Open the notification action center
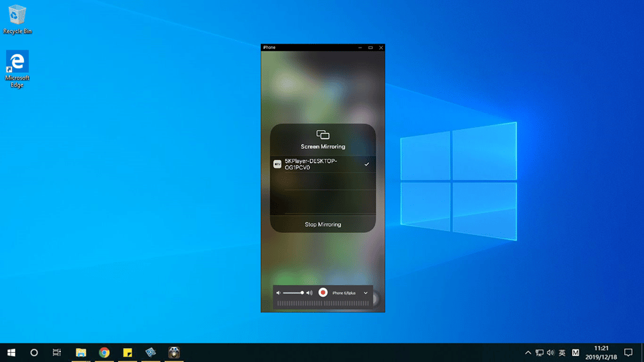 pyautogui.click(x=628, y=353)
